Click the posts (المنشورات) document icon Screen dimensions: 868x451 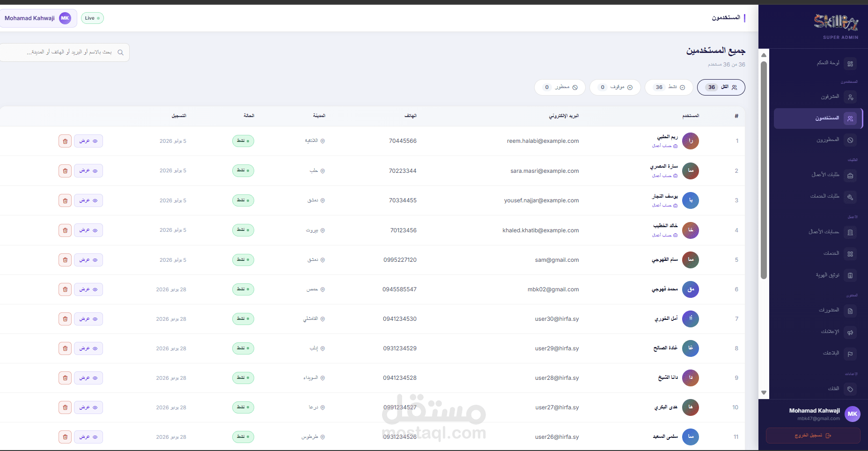point(850,311)
